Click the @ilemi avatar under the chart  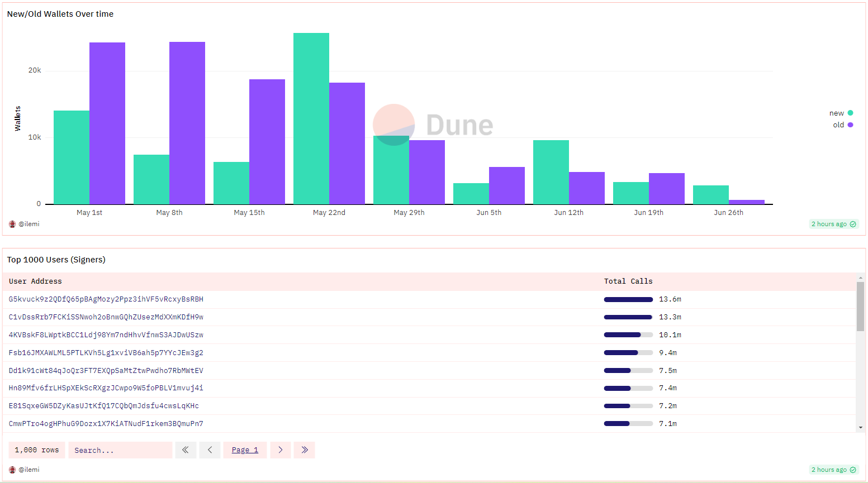(12, 223)
